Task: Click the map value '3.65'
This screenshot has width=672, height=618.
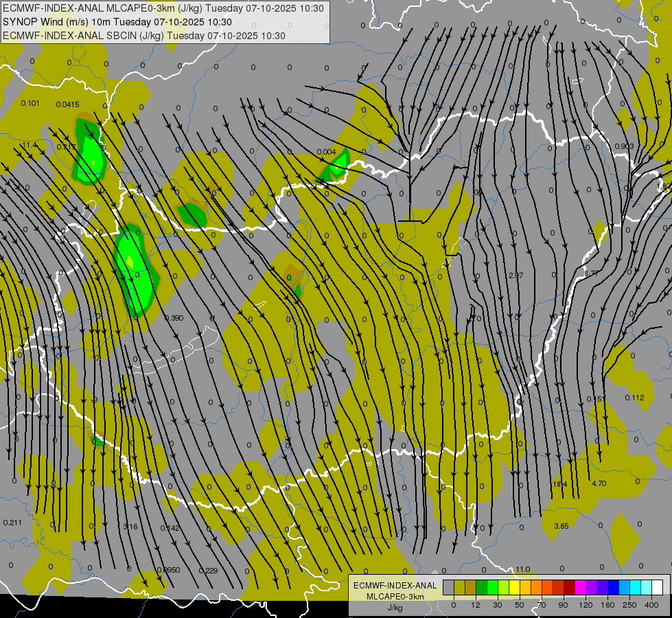Action: (x=561, y=526)
